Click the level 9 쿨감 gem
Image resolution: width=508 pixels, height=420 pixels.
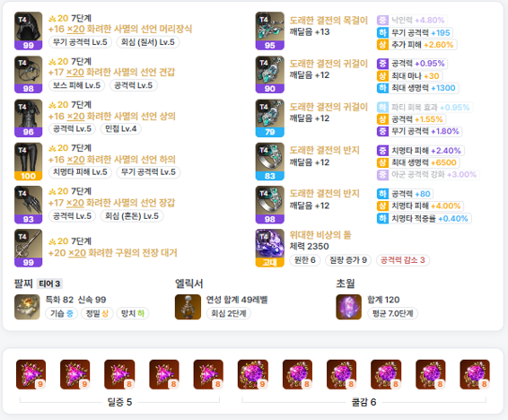coord(253,374)
